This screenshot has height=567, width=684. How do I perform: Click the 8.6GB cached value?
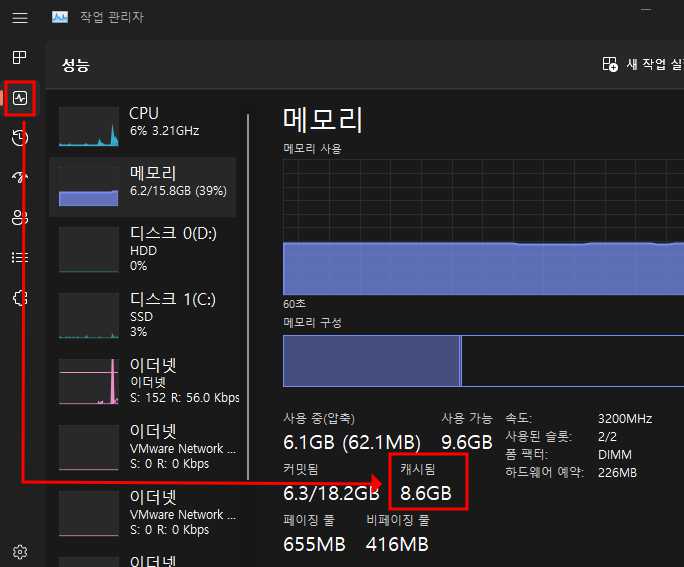pyautogui.click(x=426, y=493)
